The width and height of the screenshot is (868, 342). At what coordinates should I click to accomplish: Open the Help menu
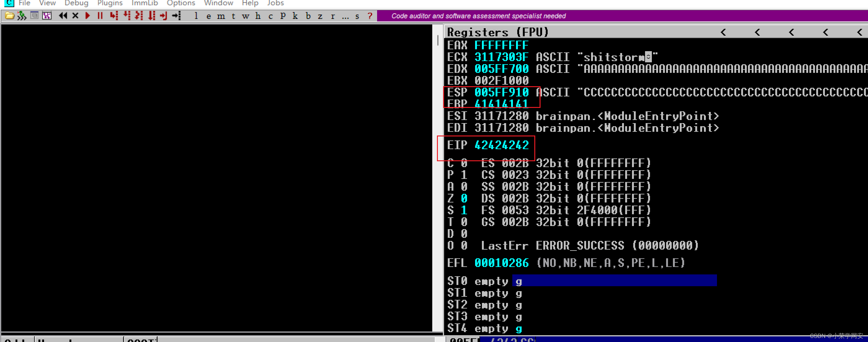pos(250,3)
